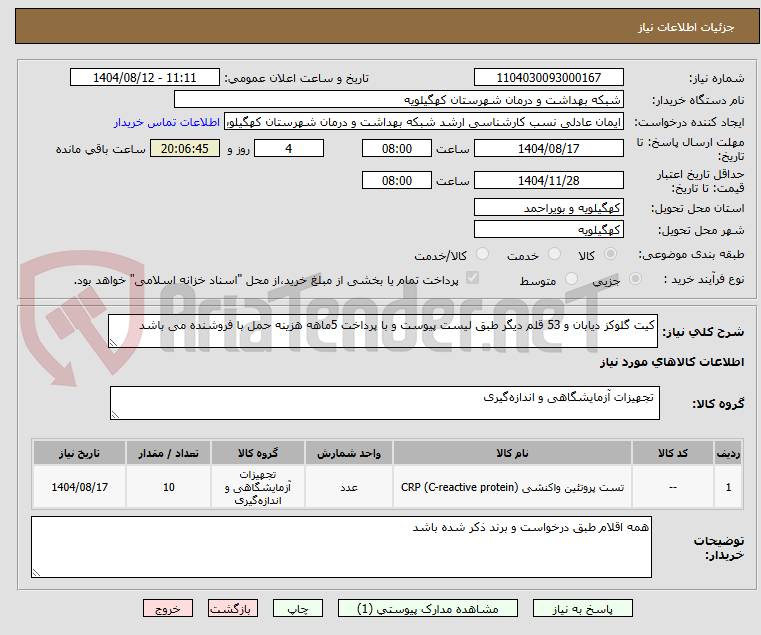Image resolution: width=761 pixels, height=635 pixels.
Task: Toggle the Islamic treasury payment checkbox
Action: pyautogui.click(x=472, y=278)
